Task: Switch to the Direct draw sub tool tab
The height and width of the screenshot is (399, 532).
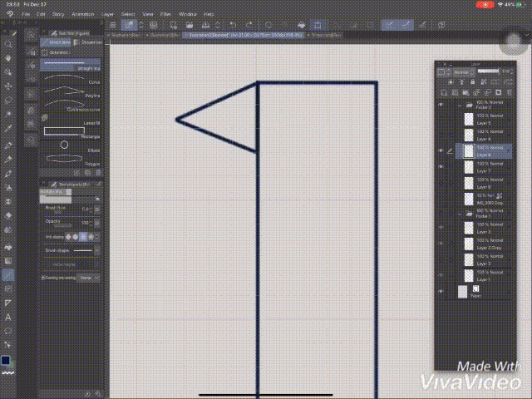Action: click(56, 42)
